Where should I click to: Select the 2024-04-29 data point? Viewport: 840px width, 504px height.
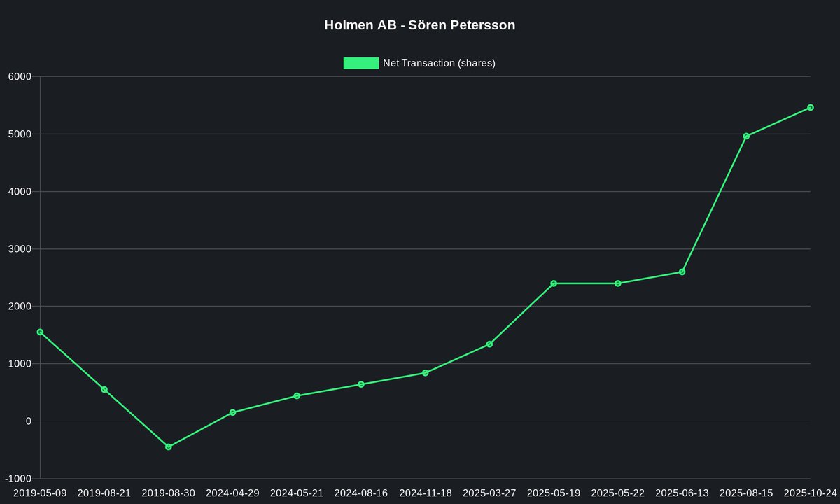click(232, 413)
